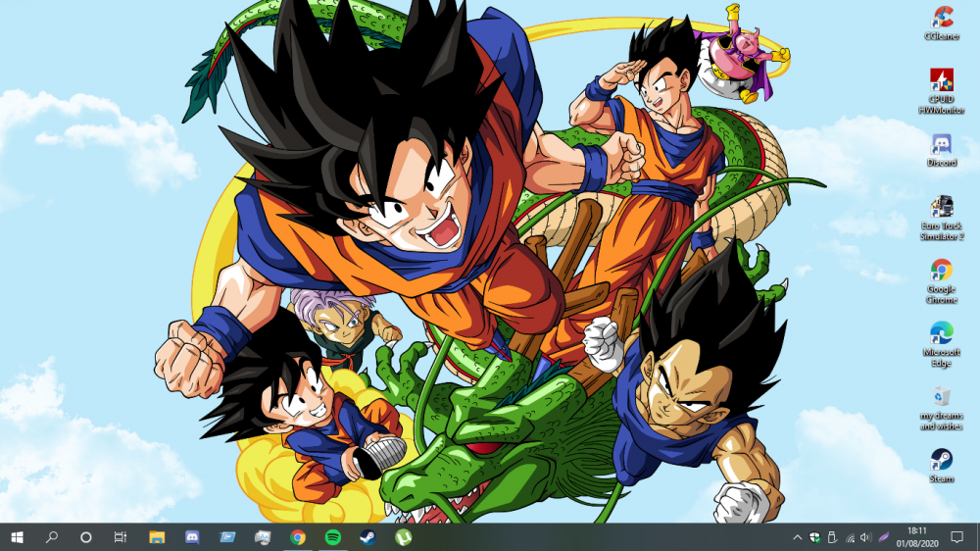Open the volume control in the tray

point(866,537)
